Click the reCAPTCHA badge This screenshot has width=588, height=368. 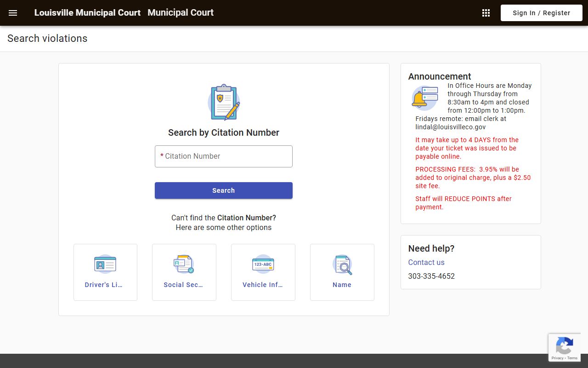click(565, 347)
